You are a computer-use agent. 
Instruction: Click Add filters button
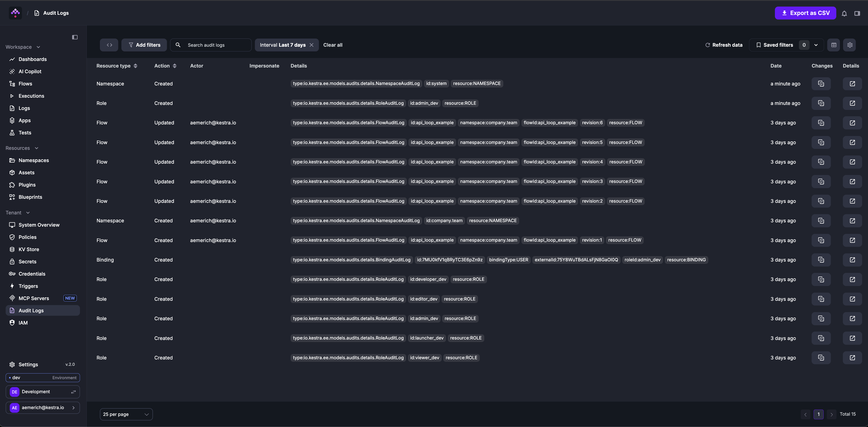tap(144, 45)
